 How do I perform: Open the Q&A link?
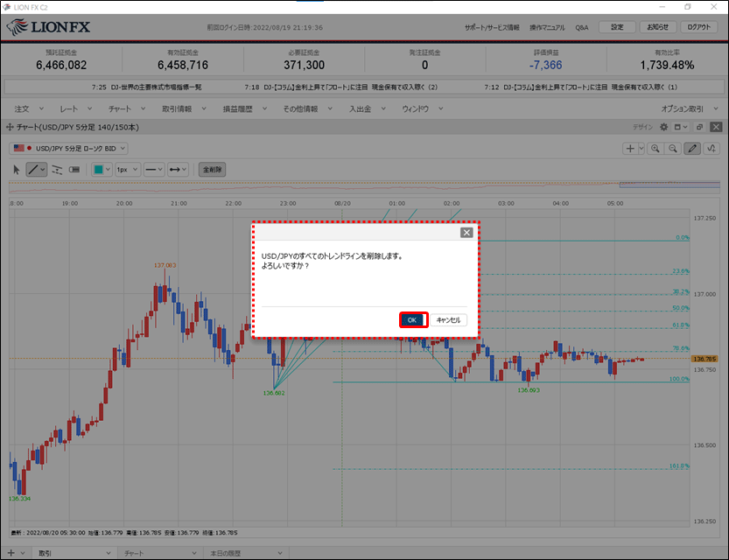click(582, 27)
